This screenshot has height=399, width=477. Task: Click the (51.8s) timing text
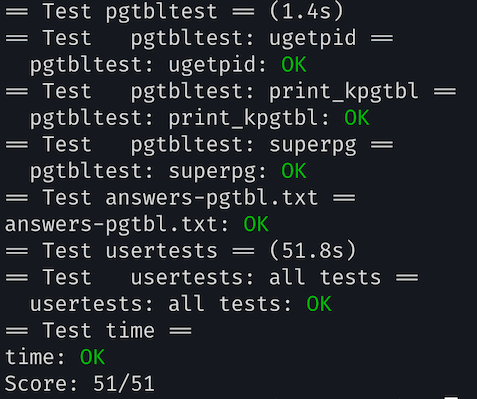(x=313, y=251)
